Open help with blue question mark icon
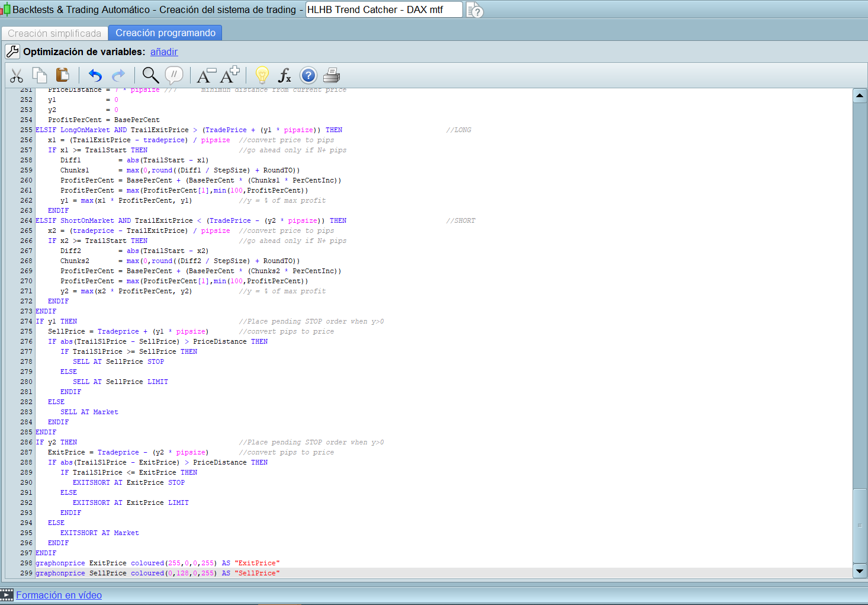The height and width of the screenshot is (605, 868). pos(308,75)
